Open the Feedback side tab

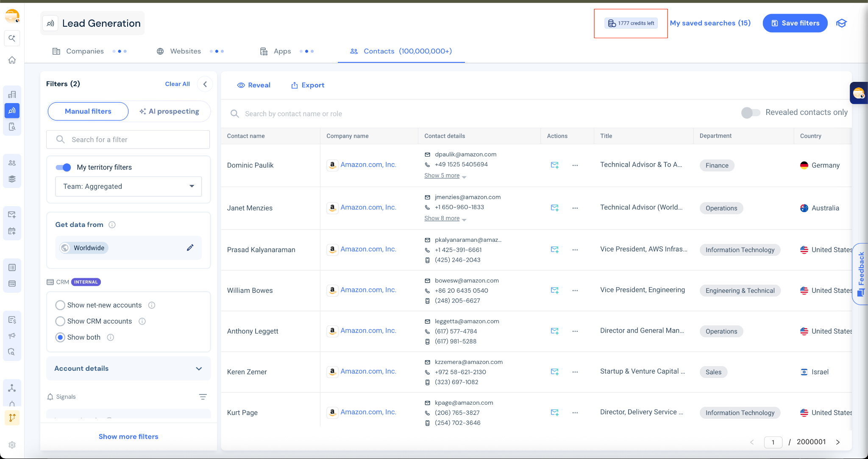(x=860, y=274)
